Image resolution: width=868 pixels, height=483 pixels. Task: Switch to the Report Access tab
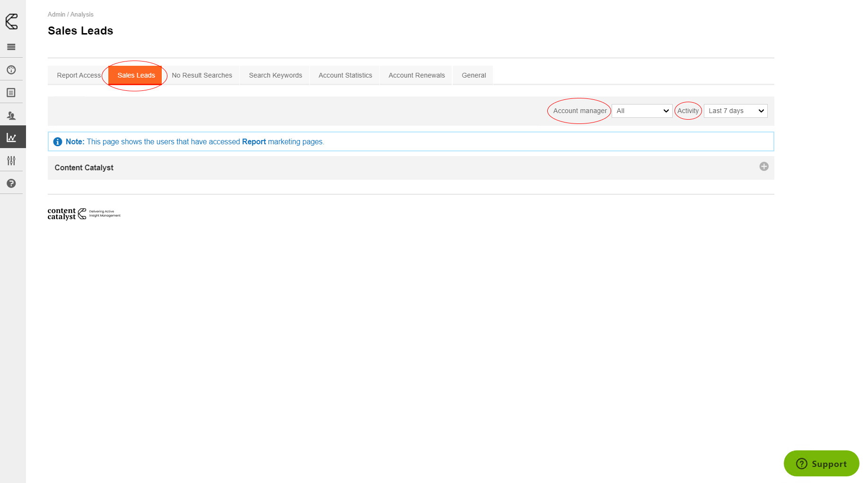[79, 75]
